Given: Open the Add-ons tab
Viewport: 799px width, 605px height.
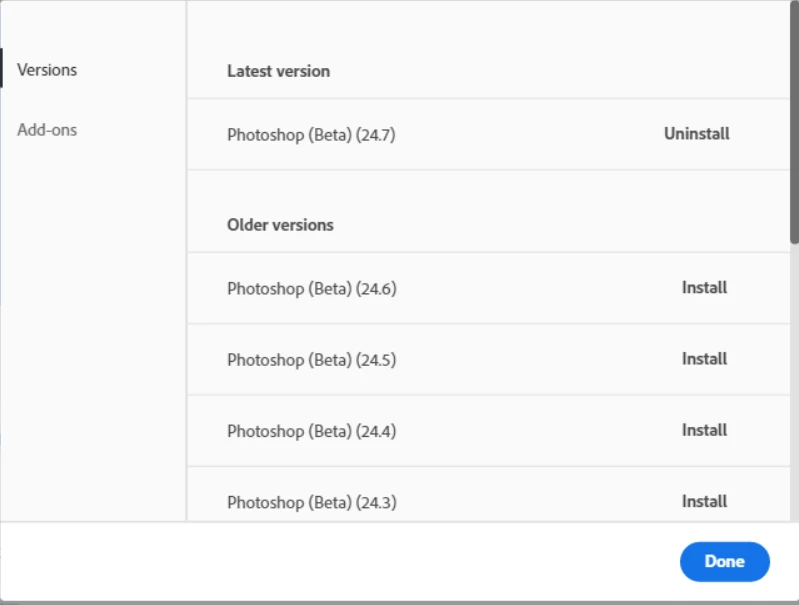Looking at the screenshot, I should 47,130.
